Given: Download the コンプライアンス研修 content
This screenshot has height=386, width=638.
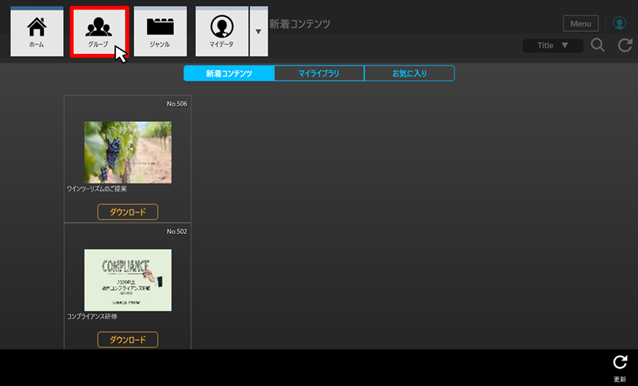Looking at the screenshot, I should point(128,340).
